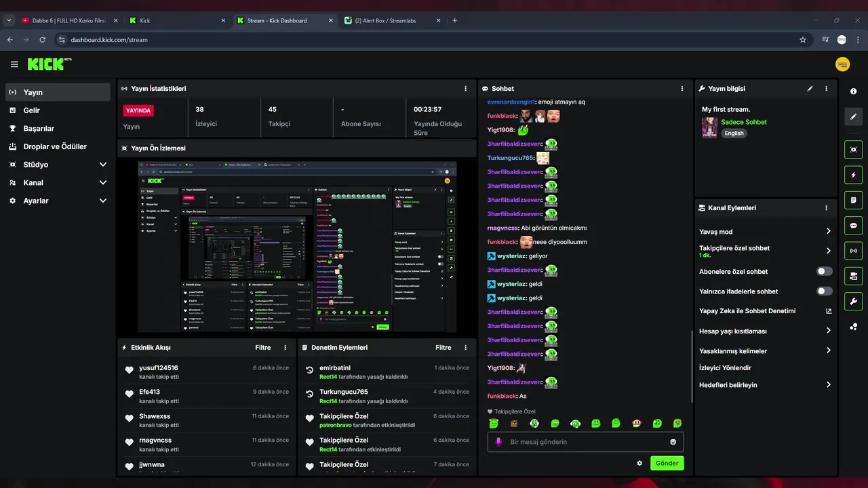Image resolution: width=868 pixels, height=488 pixels.
Task: Click the document icon in right sidebar
Action: pos(853,200)
